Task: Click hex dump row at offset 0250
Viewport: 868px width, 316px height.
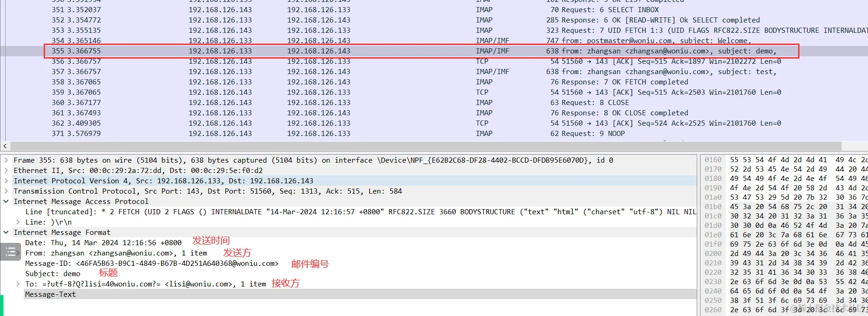Action: coord(786,301)
